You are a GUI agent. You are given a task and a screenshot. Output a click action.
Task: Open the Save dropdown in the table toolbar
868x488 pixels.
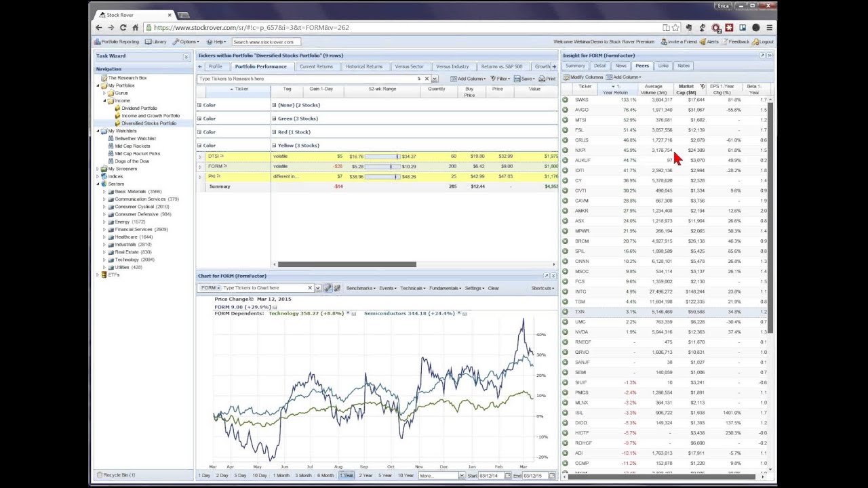(x=524, y=79)
